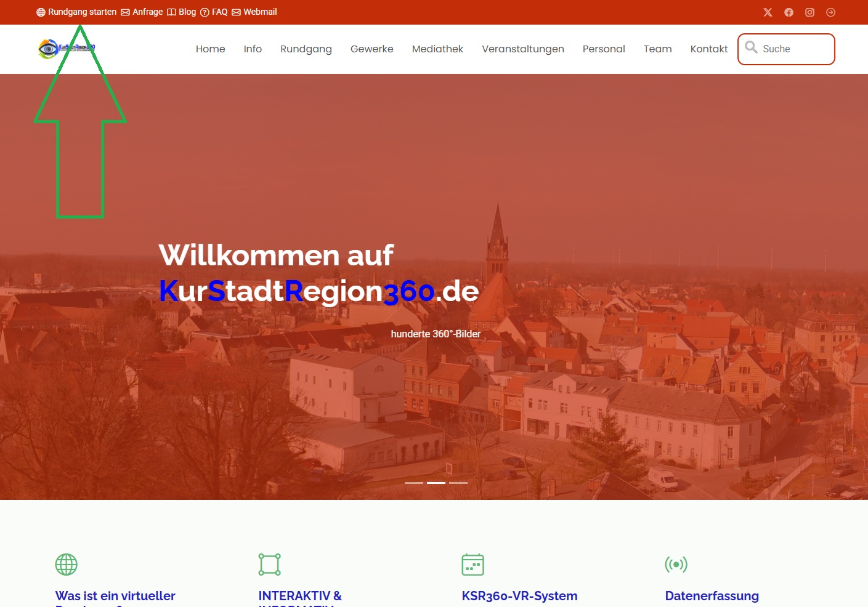This screenshot has height=607, width=868.
Task: Open the Webmail link in top bar
Action: (254, 12)
